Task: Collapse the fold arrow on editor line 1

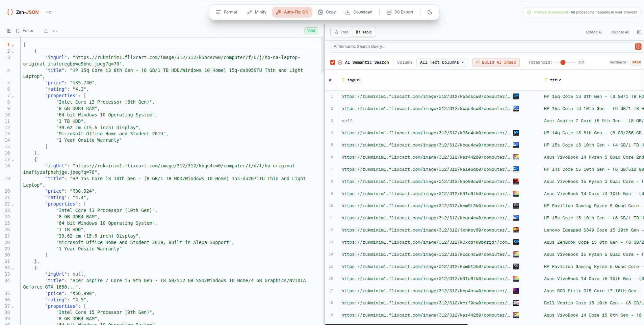Action: pos(13,45)
